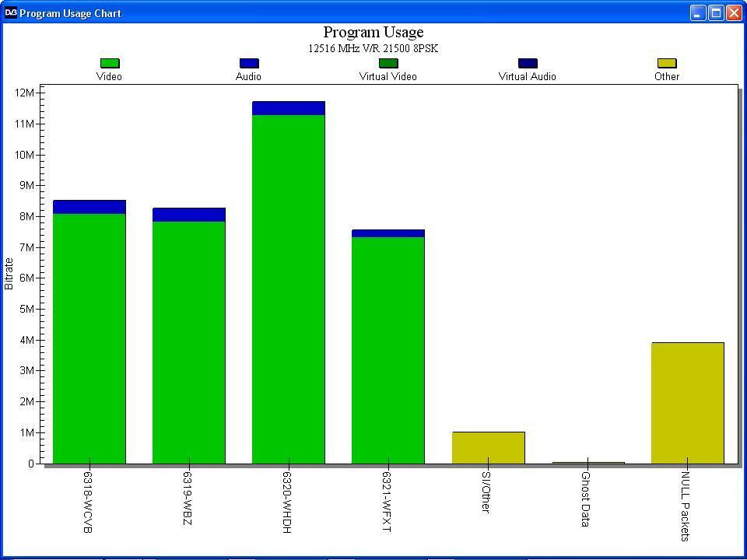Click the '6318-WCVB' axis label
This screenshot has height=560, width=747.
click(x=88, y=502)
